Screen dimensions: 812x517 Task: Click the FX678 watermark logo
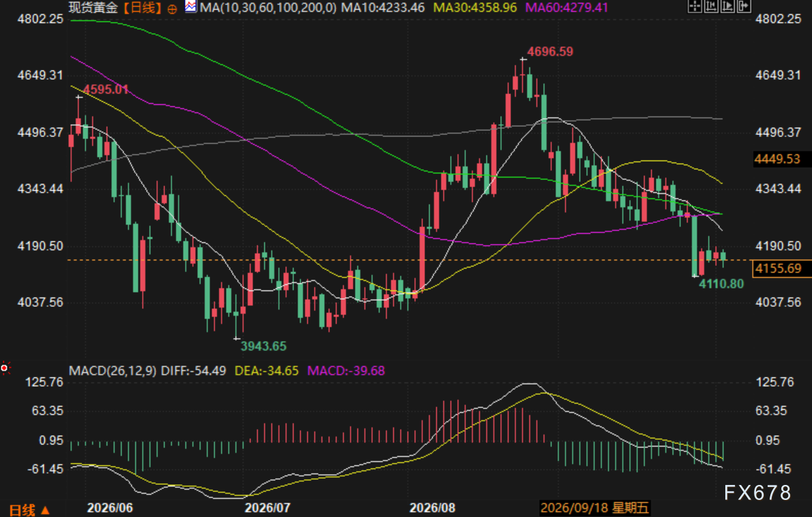coord(757,492)
